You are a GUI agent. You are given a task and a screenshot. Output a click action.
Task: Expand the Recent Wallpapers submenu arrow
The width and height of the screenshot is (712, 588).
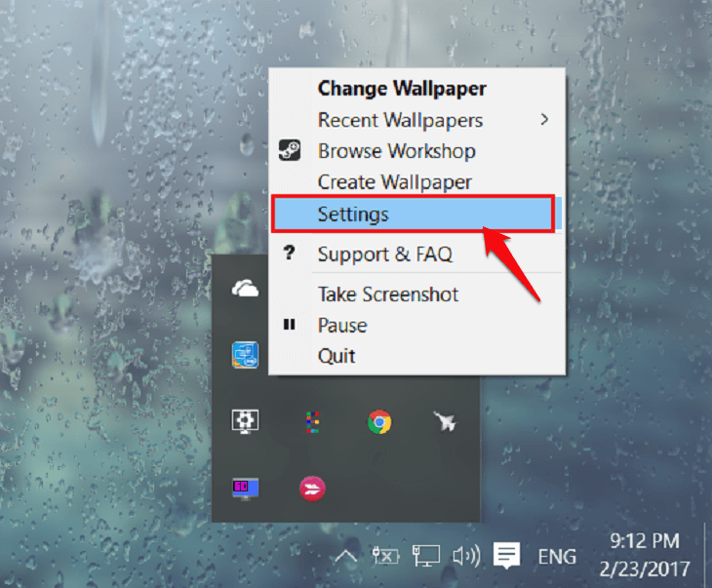point(544,119)
